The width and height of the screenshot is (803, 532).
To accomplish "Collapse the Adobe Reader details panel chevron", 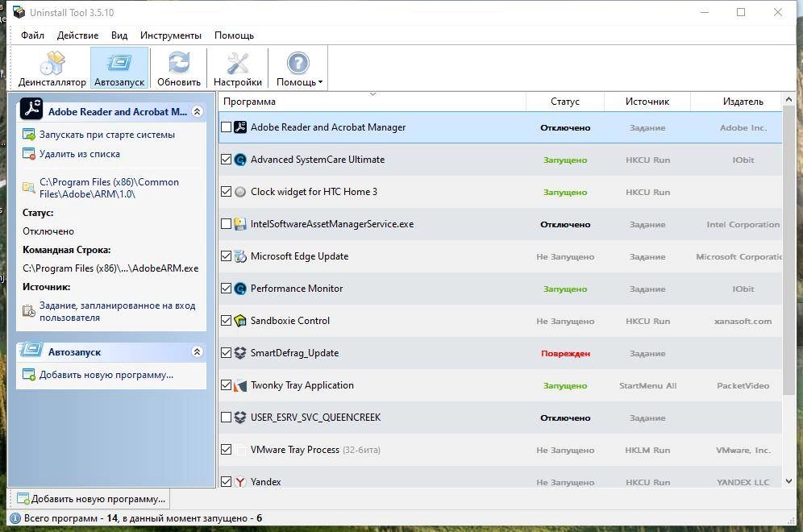I will point(198,111).
